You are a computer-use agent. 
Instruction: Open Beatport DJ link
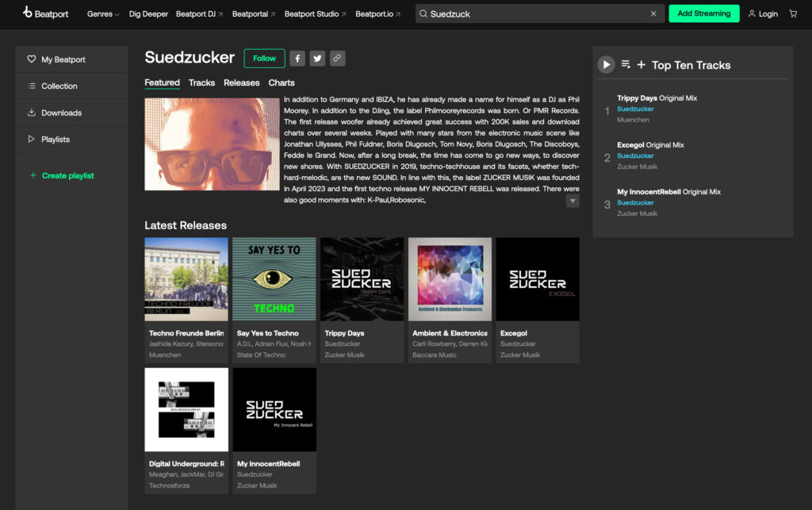(x=199, y=14)
